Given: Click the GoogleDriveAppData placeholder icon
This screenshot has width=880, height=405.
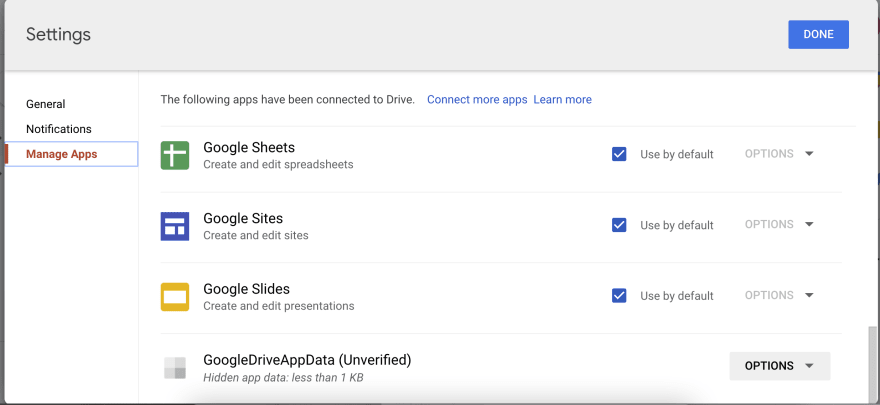Looking at the screenshot, I should (175, 367).
